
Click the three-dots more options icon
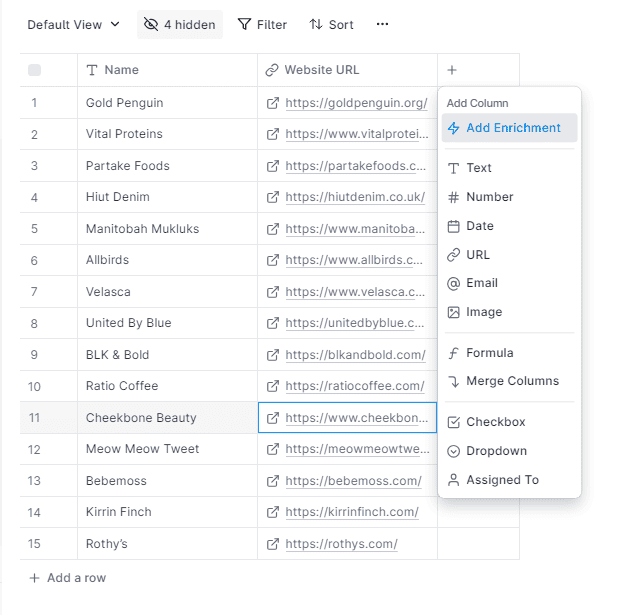[382, 24]
